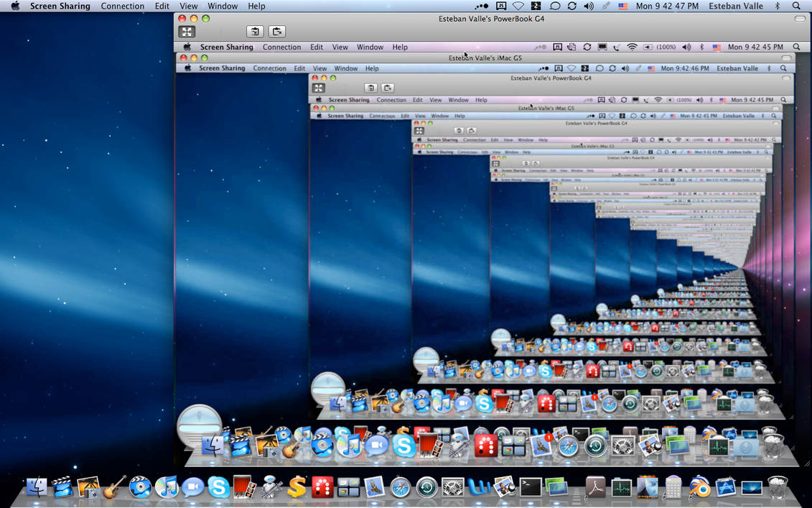Launch Terminal from the outermost bottom dock
The width and height of the screenshot is (812, 508).
pyautogui.click(x=531, y=487)
